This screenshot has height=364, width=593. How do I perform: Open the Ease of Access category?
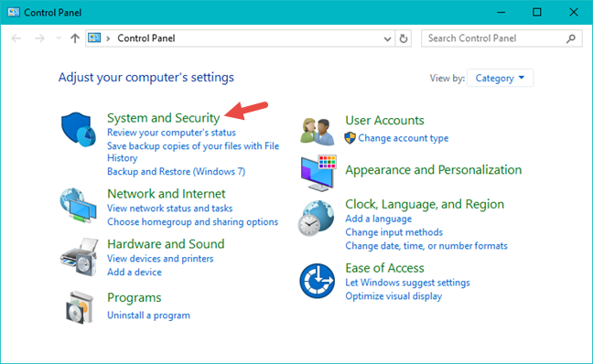(x=384, y=268)
